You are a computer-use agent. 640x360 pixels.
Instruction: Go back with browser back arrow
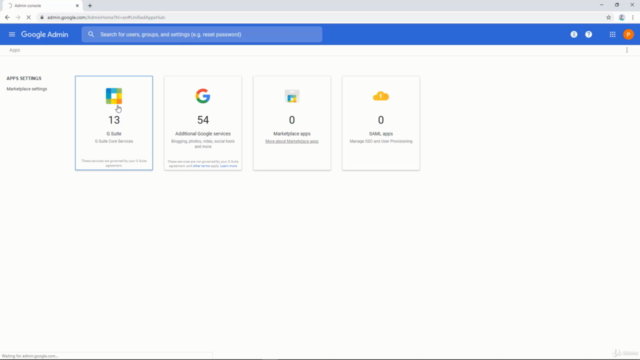pyautogui.click(x=7, y=17)
